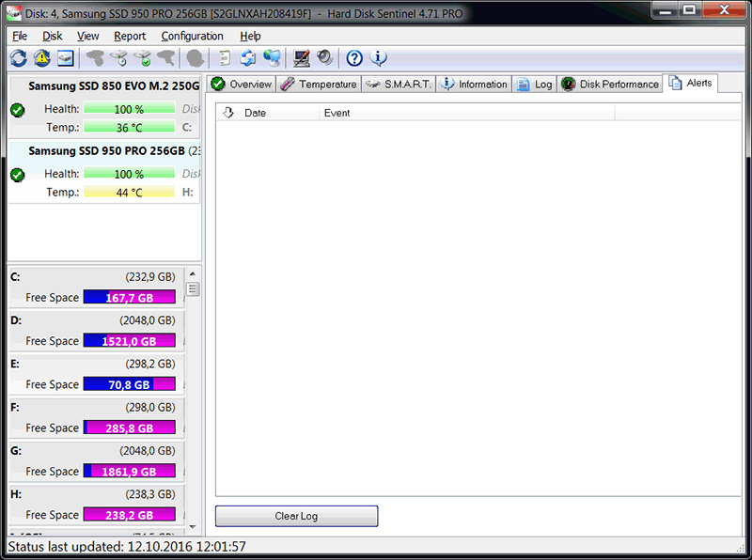
Task: Click the down arrow of drive list scrollbar
Action: (x=193, y=526)
